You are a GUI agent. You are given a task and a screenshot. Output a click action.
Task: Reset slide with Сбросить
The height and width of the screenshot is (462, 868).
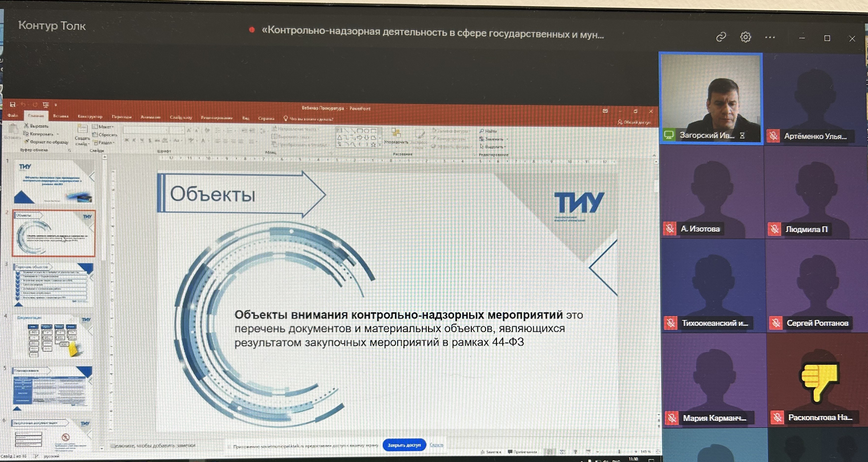(x=105, y=135)
